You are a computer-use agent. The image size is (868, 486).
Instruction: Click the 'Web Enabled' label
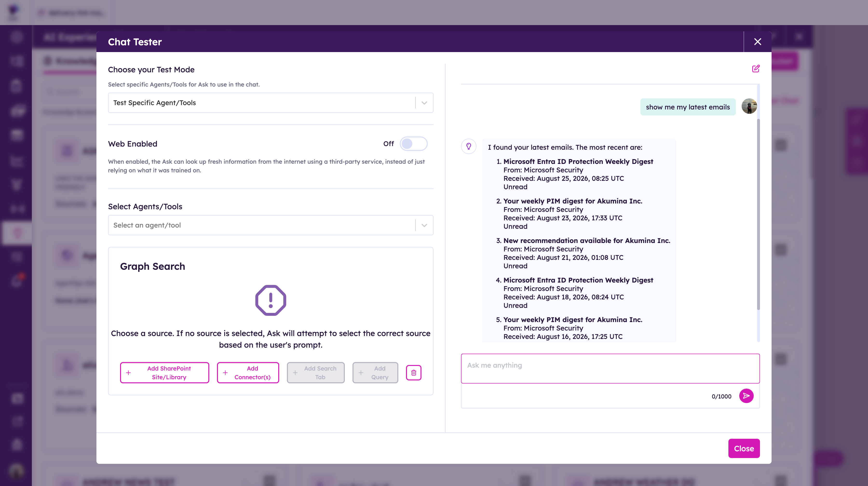[133, 144]
